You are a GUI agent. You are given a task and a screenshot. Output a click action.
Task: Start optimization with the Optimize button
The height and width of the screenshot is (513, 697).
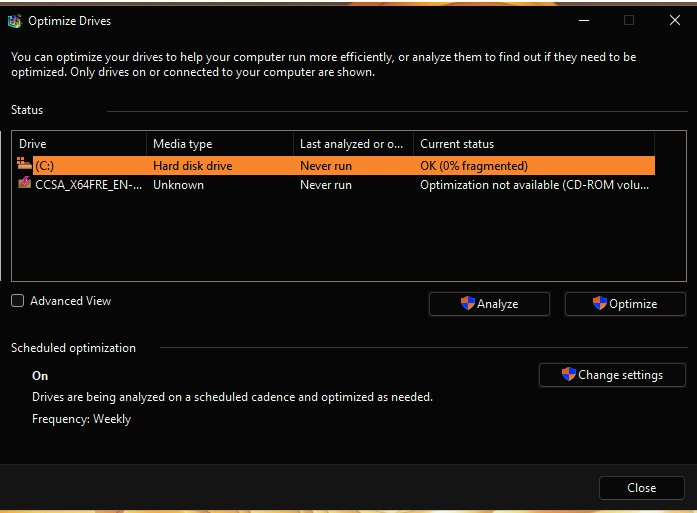(625, 304)
